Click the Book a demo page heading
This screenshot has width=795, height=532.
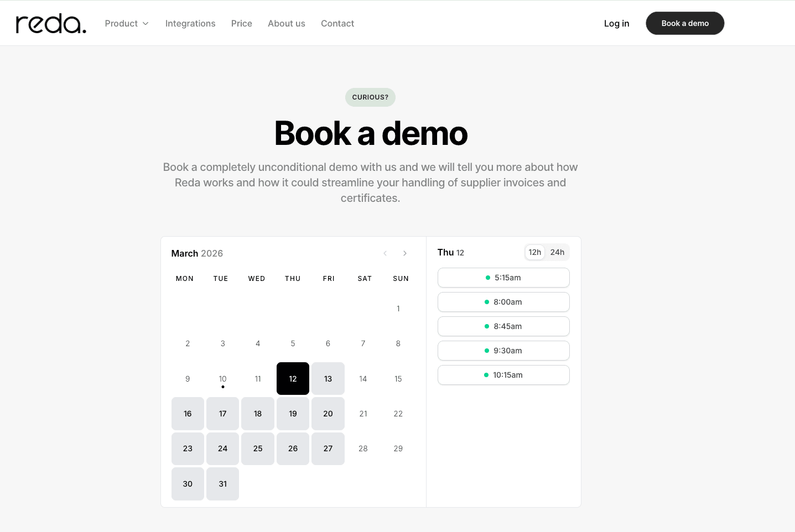pyautogui.click(x=371, y=133)
